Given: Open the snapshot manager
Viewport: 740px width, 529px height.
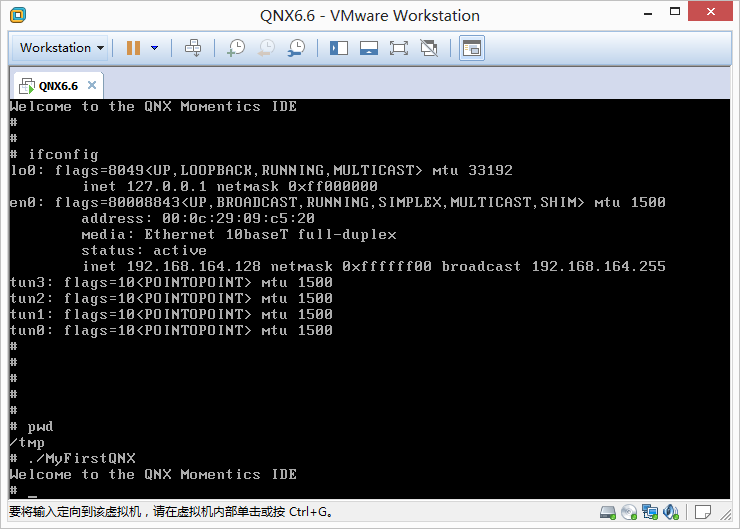Looking at the screenshot, I should 296,48.
